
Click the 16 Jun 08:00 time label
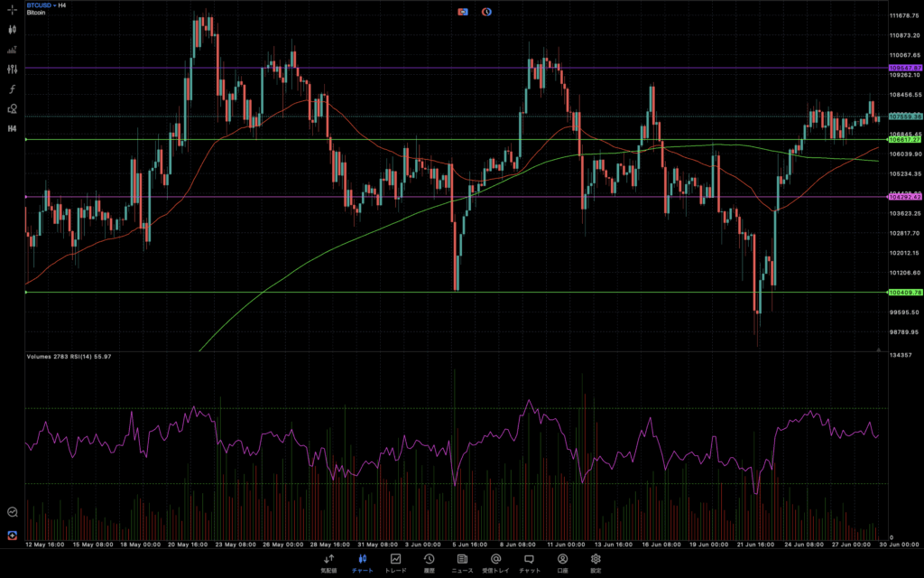(661, 545)
